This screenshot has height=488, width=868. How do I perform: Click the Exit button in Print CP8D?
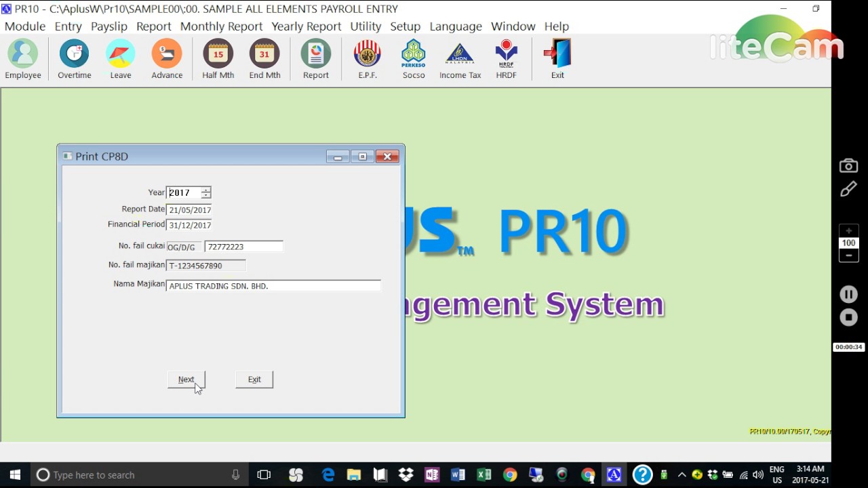click(254, 380)
